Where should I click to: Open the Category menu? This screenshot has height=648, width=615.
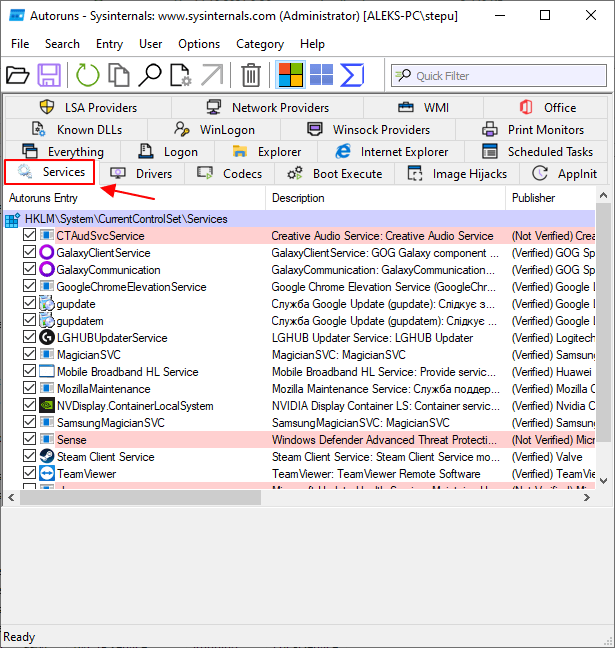tap(260, 44)
